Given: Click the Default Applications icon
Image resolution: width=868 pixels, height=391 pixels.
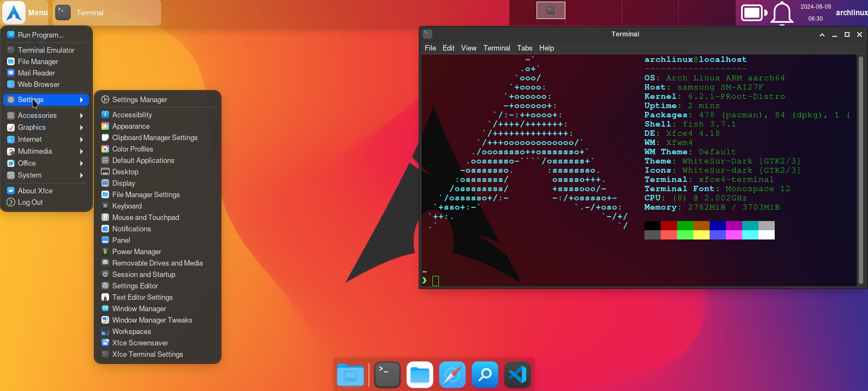Looking at the screenshot, I should point(105,160).
